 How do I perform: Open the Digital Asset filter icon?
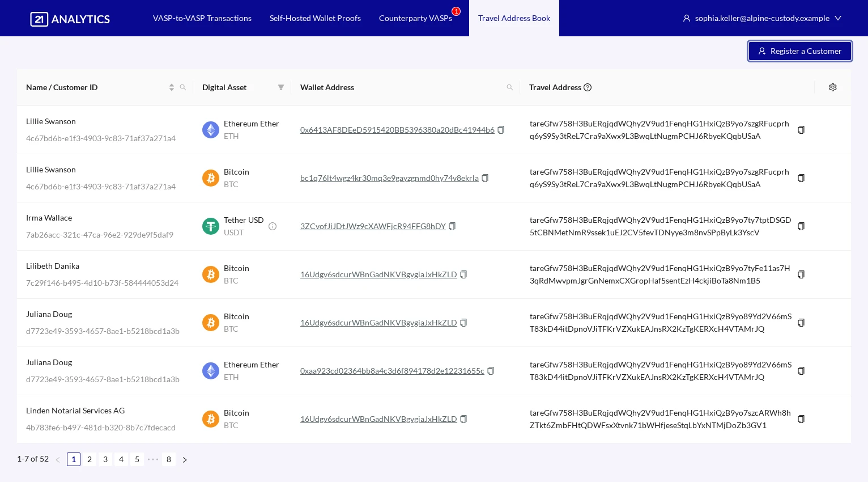point(281,87)
